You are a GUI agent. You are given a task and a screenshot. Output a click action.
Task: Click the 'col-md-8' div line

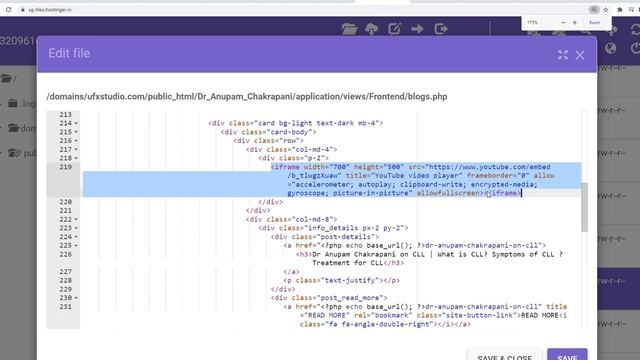[x=291, y=220]
